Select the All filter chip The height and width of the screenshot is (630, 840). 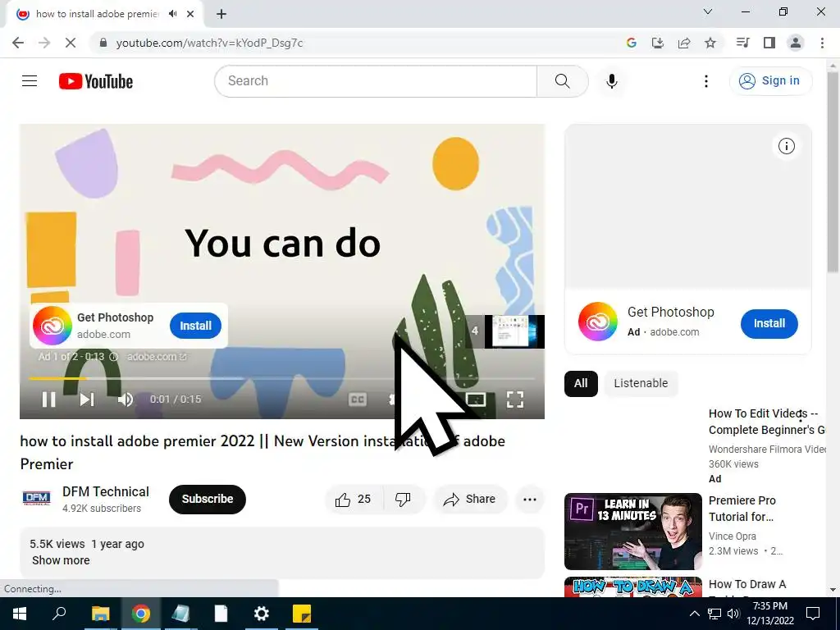click(581, 384)
